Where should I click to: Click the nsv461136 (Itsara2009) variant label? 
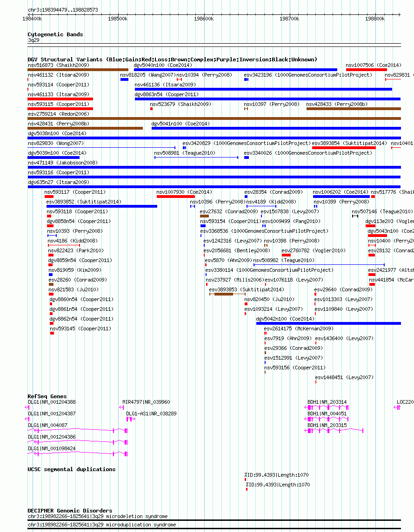coord(165,85)
